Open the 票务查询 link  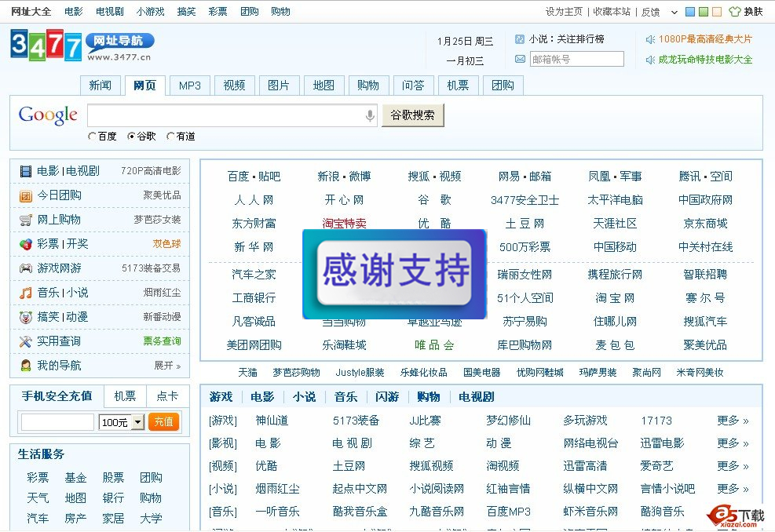tap(162, 341)
